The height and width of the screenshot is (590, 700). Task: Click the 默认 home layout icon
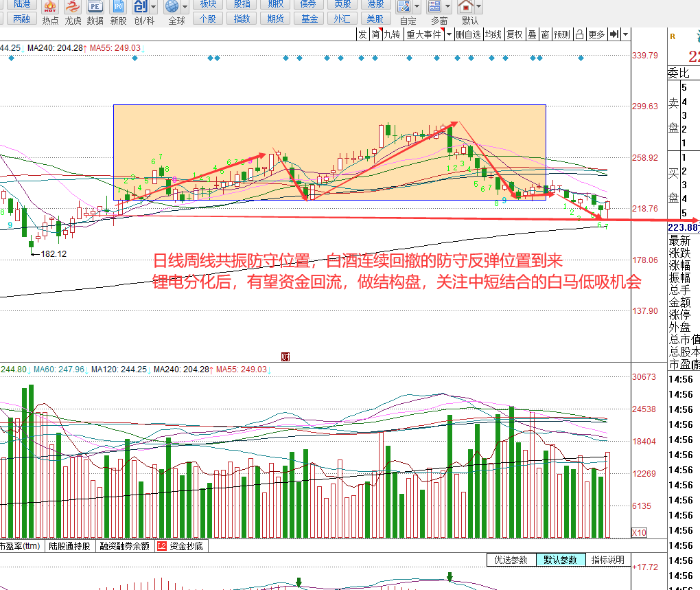click(465, 7)
